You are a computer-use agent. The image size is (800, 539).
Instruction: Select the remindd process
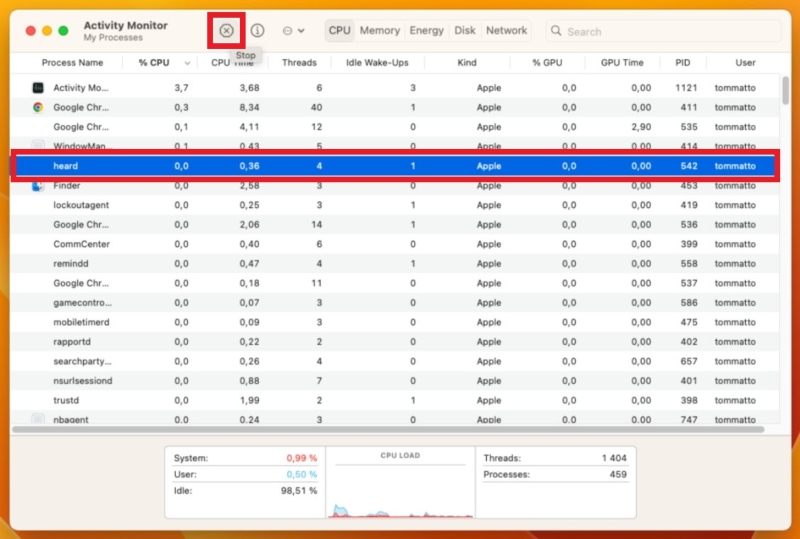click(395, 264)
